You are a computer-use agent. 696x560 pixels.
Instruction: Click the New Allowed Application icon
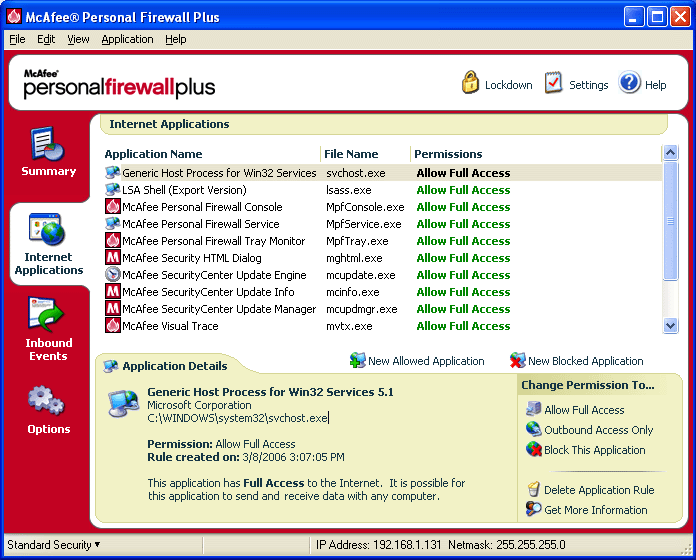(x=357, y=361)
